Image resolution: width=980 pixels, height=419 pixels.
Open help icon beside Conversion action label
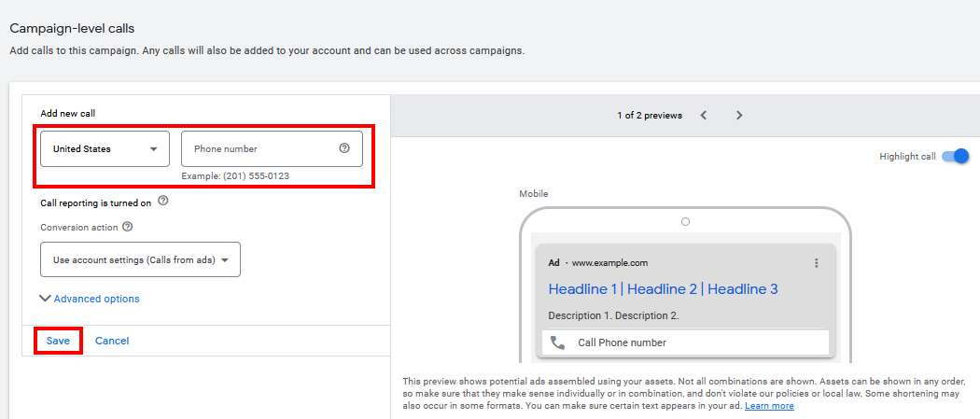128,227
